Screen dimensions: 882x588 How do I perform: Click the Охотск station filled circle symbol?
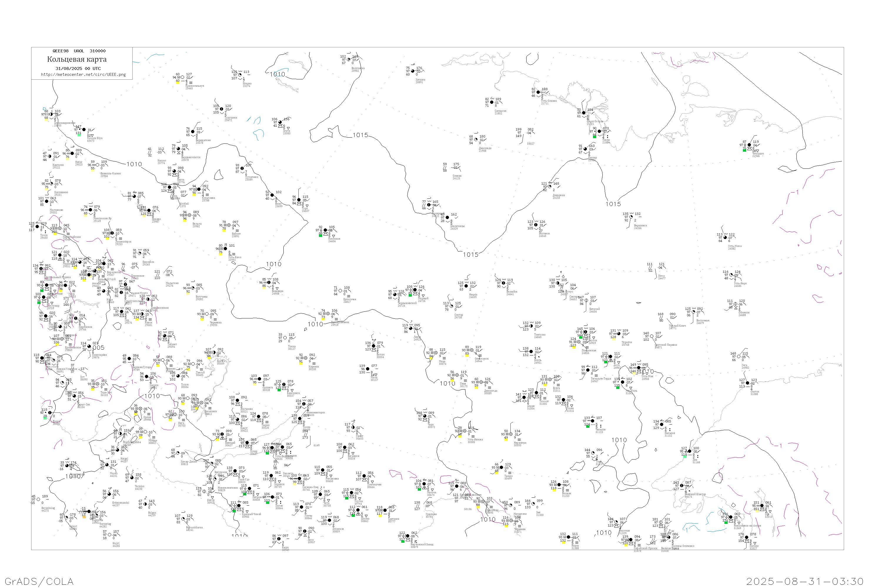[x=748, y=383]
